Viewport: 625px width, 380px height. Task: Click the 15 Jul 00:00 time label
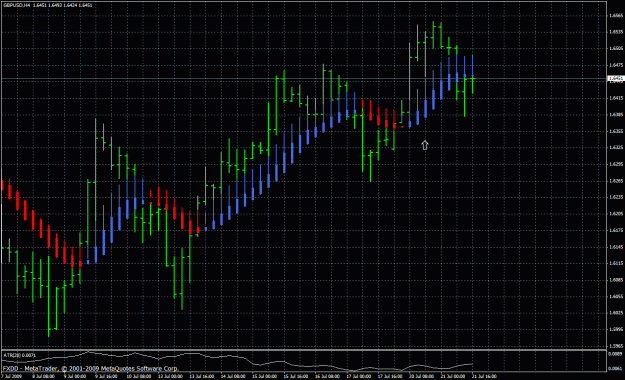[x=264, y=376]
